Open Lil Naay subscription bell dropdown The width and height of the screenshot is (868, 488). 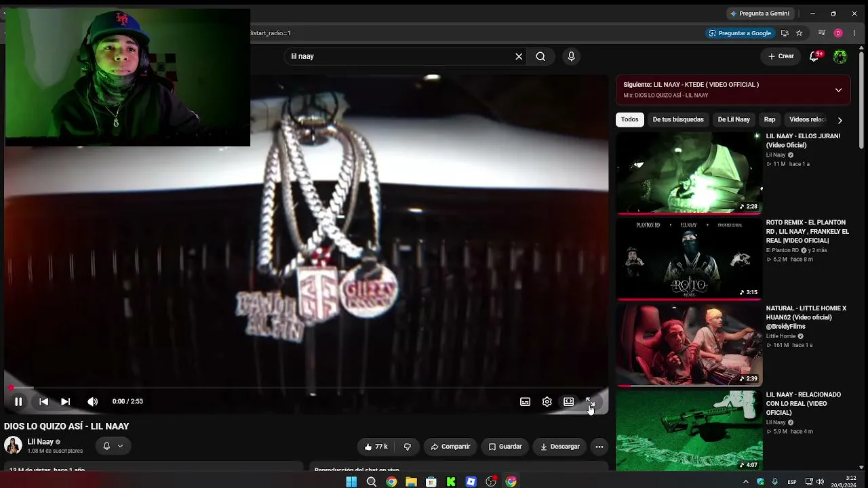[113, 446]
